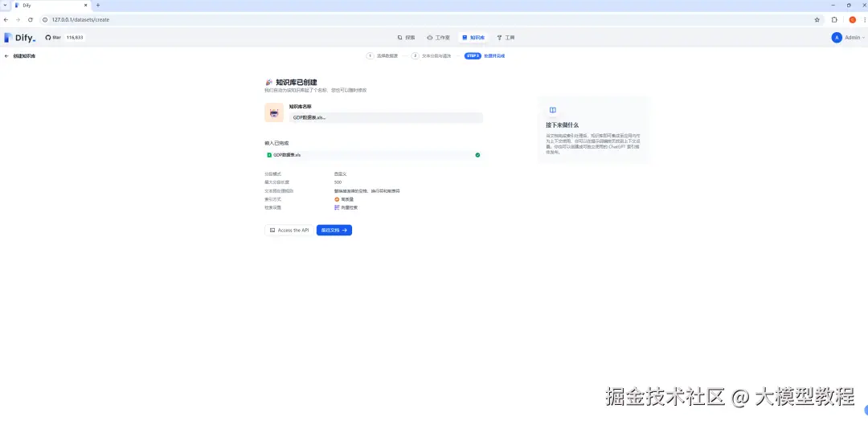The image size is (868, 421).
Task: Click the party popper emoji icon
Action: [269, 82]
